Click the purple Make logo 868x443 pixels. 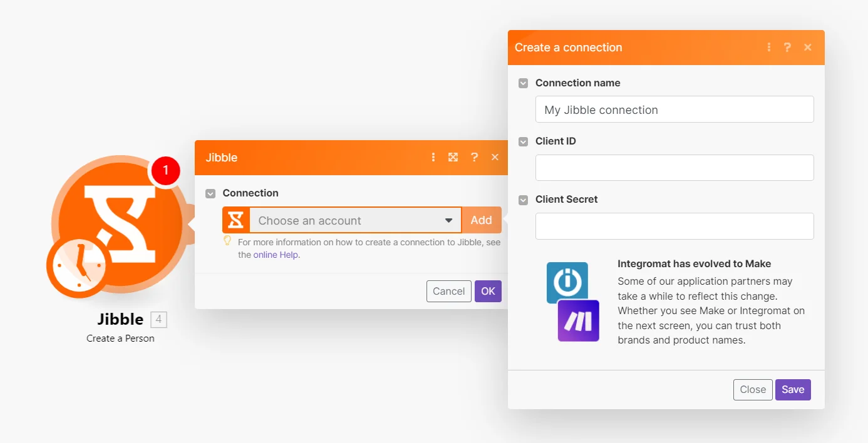click(x=579, y=321)
